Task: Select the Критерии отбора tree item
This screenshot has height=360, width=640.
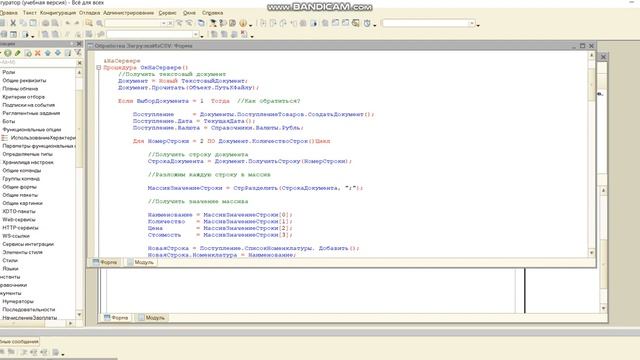Action: click(23, 97)
